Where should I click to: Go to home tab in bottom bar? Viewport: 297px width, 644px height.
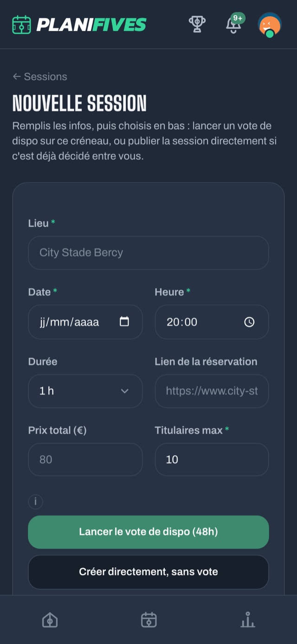50,620
